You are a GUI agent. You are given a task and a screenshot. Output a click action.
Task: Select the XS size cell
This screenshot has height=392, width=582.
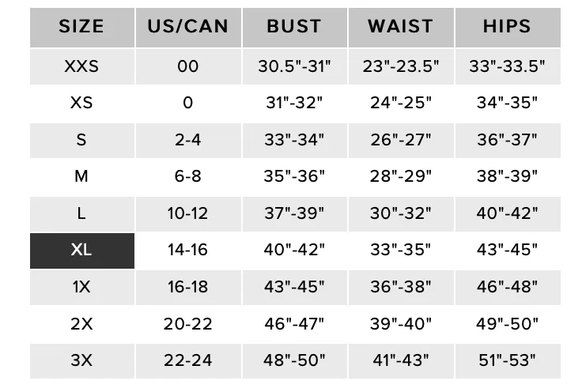[82, 103]
